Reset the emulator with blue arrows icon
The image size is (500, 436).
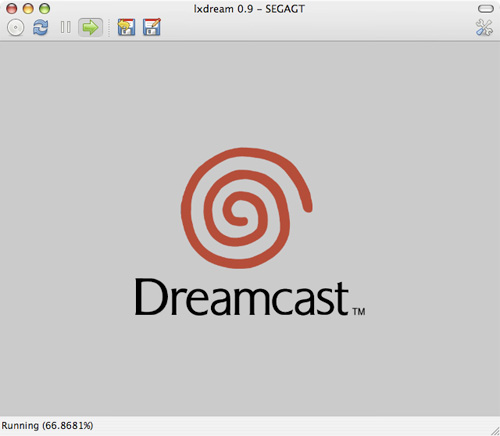point(40,27)
